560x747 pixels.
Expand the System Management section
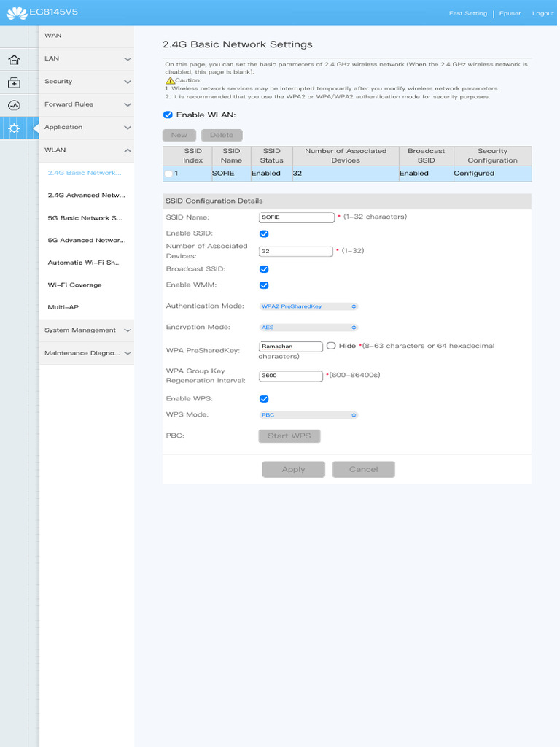pos(86,330)
